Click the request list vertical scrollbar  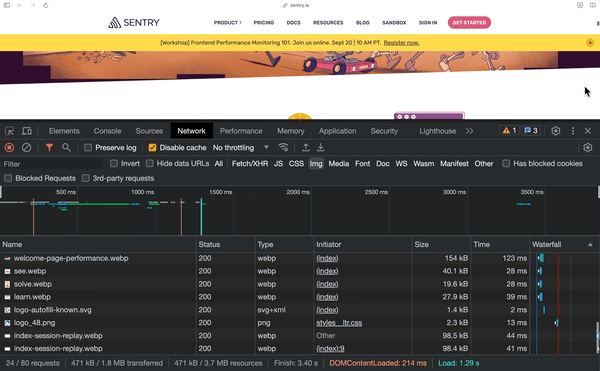tap(597, 337)
